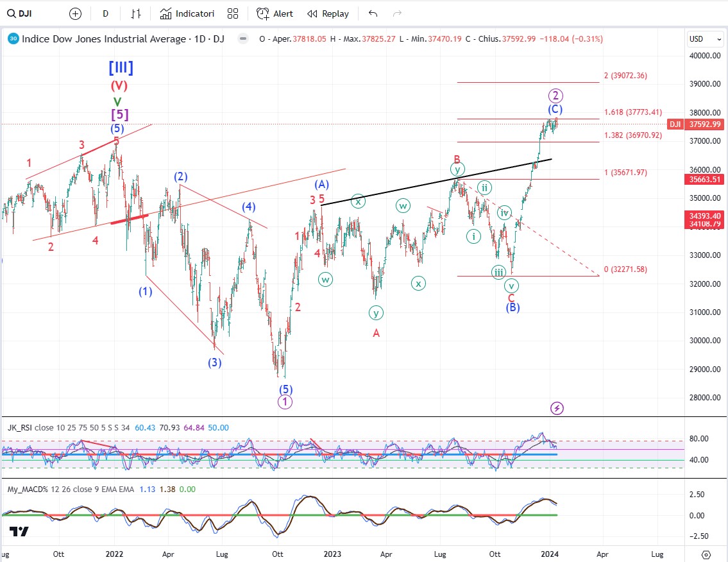Open the Indicatori panel
The height and width of the screenshot is (562, 728).
[187, 14]
